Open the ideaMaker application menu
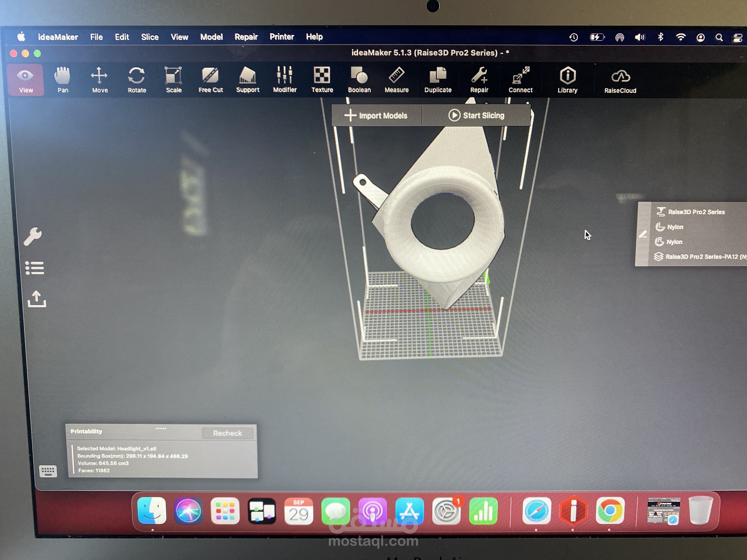Image resolution: width=747 pixels, height=560 pixels. pyautogui.click(x=58, y=37)
